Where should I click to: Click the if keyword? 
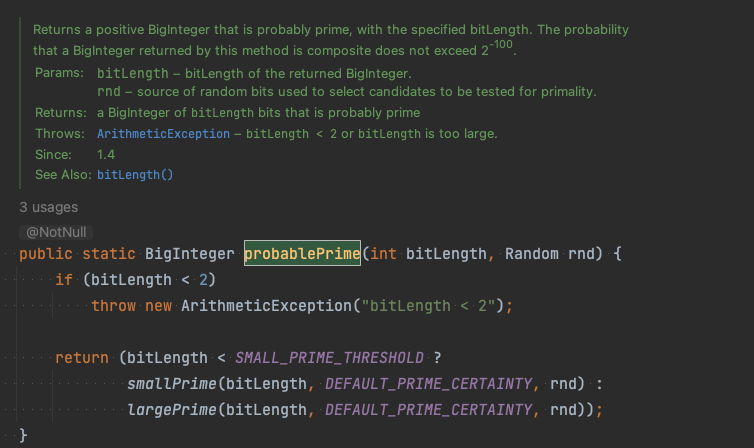[x=64, y=280]
